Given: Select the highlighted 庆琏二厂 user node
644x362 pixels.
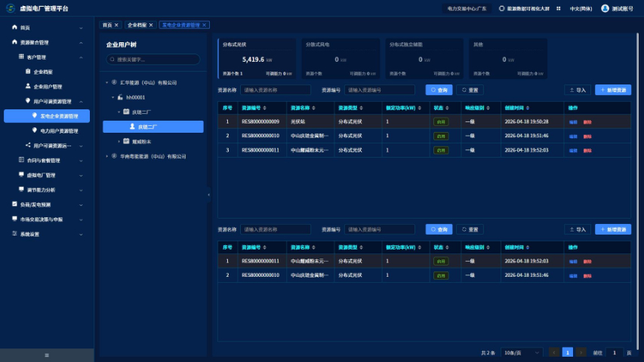Looking at the screenshot, I should coord(153,127).
